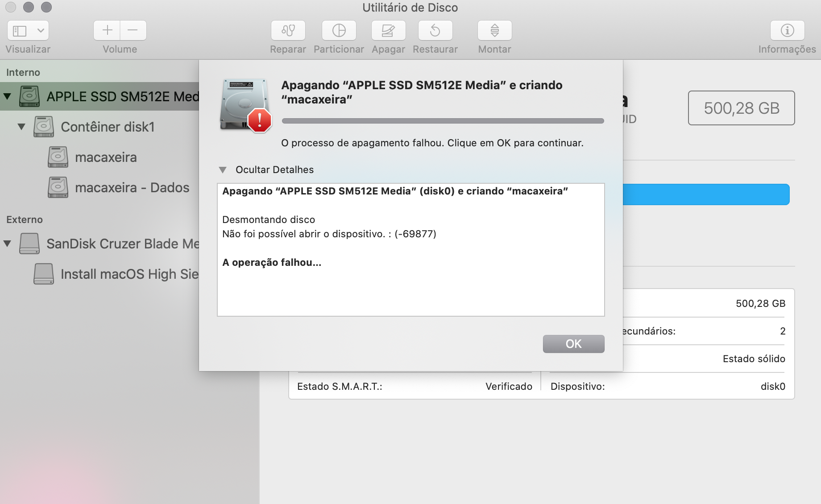This screenshot has height=504, width=821.
Task: Click the Informações toolbar label
Action: (x=788, y=50)
